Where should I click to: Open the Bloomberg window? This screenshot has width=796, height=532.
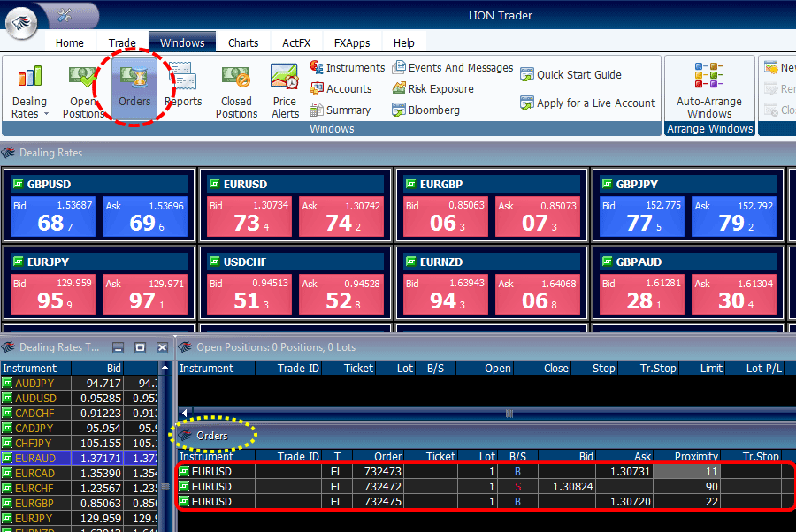[x=426, y=110]
